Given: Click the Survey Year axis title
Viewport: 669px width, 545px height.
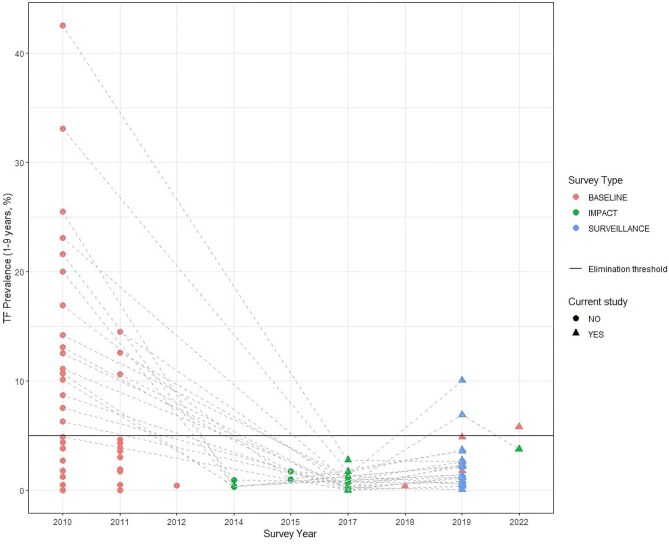Looking at the screenshot, I should [x=291, y=535].
